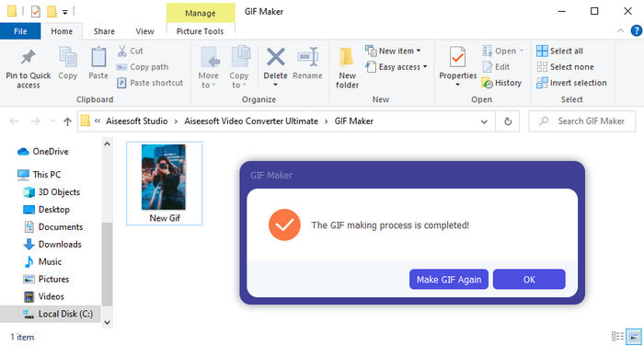Screen dimensions: 644x346
Task: Click title bar properties checkmark icon
Action: (x=36, y=12)
